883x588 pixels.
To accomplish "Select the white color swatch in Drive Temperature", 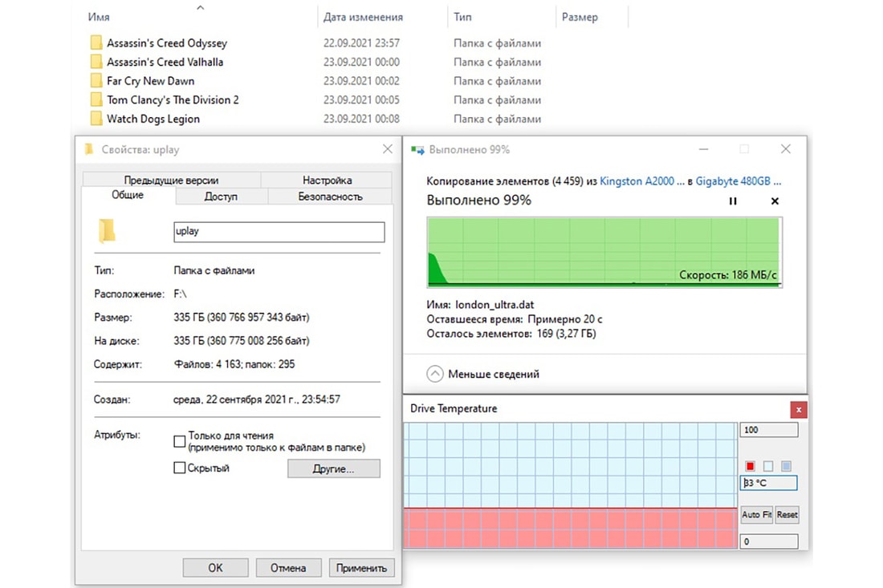I will coord(768,466).
